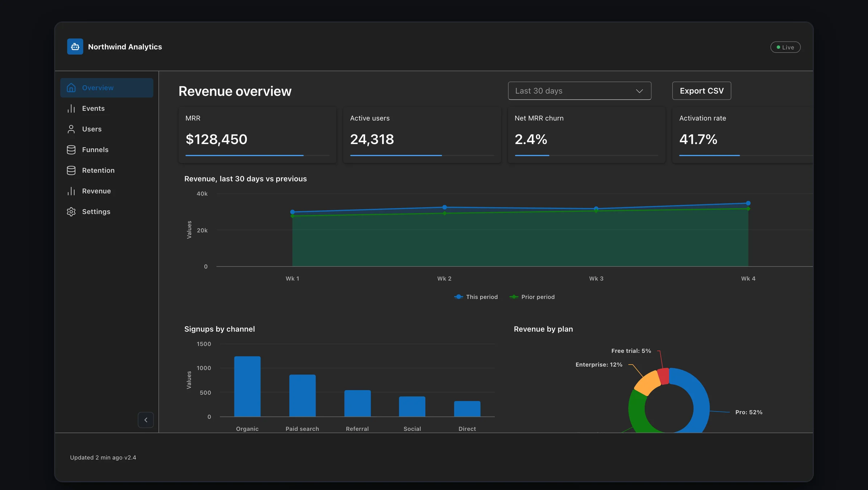Click the blue Pro donut segment
The height and width of the screenshot is (490, 868).
point(700,401)
